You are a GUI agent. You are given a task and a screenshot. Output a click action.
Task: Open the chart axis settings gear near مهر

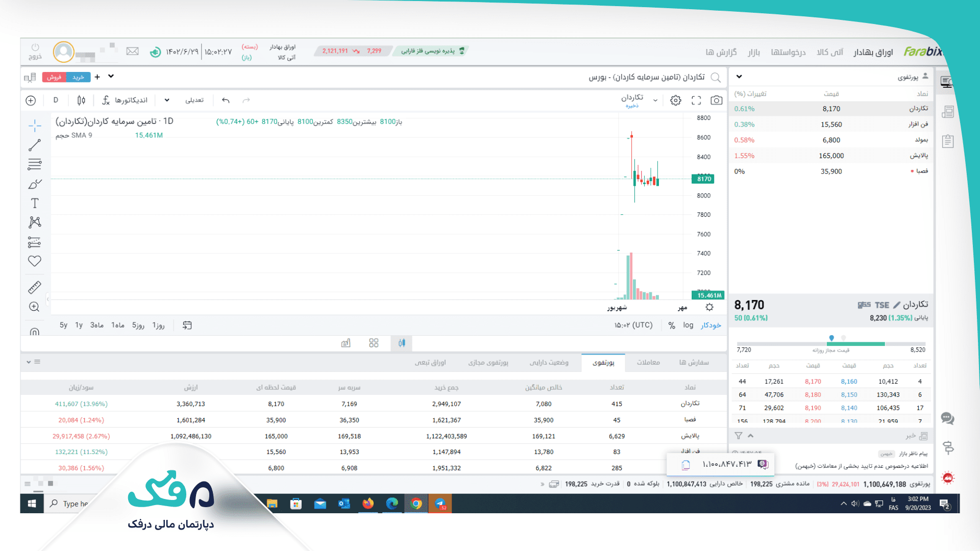pyautogui.click(x=709, y=307)
